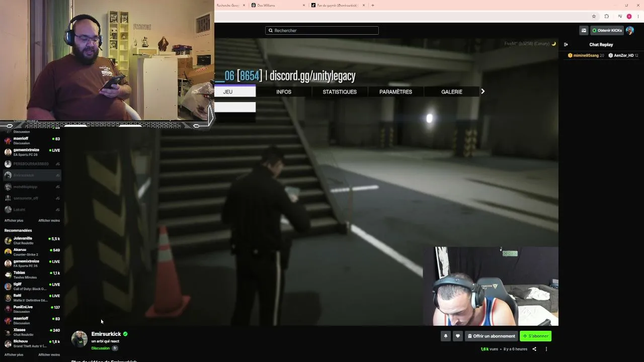Open tiglif's avatar in Recommandées
Viewport: 644px width, 362px height.
pos(8,286)
